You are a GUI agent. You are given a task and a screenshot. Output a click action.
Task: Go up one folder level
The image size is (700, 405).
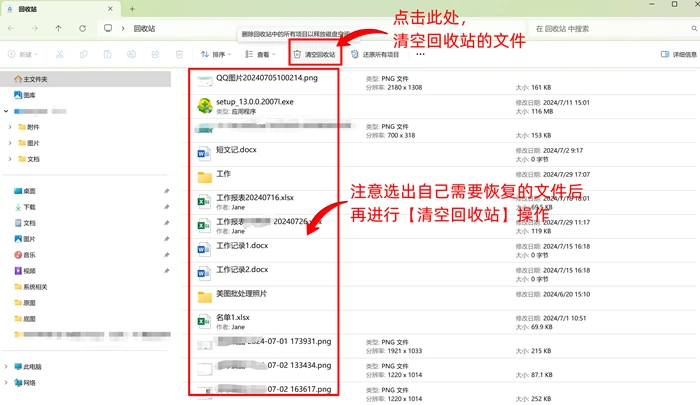58,28
